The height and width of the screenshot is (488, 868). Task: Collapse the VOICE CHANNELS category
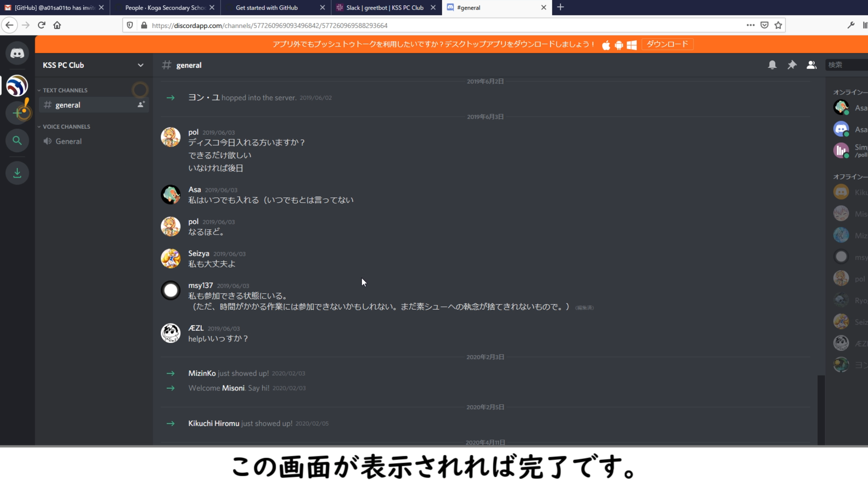click(66, 127)
